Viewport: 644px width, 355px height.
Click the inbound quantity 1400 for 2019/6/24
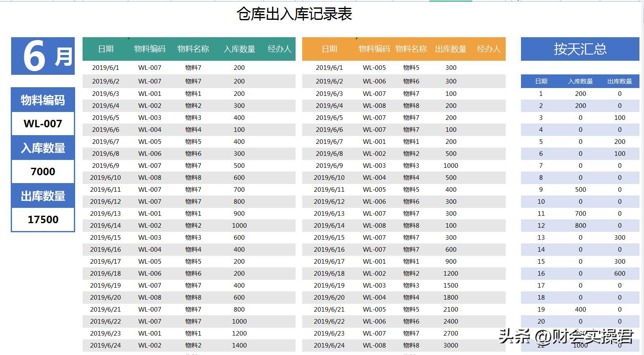tap(239, 345)
